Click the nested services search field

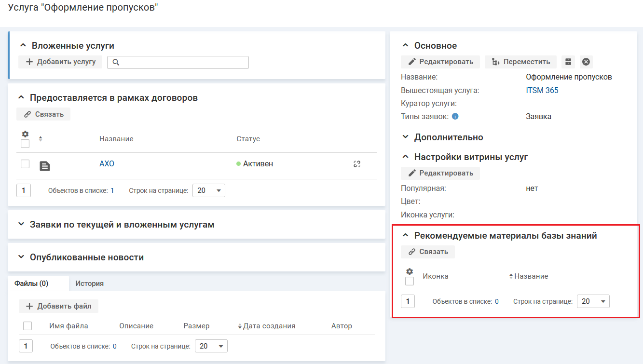(183, 62)
